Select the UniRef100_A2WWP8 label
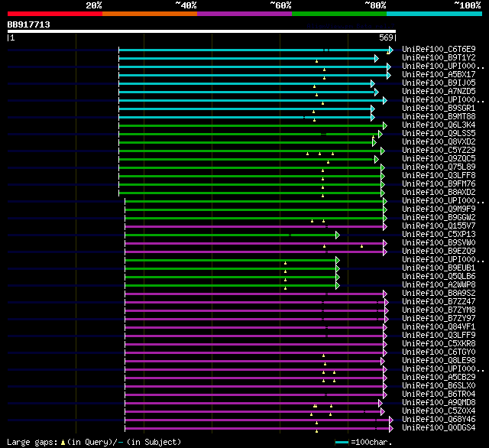 coord(439,285)
